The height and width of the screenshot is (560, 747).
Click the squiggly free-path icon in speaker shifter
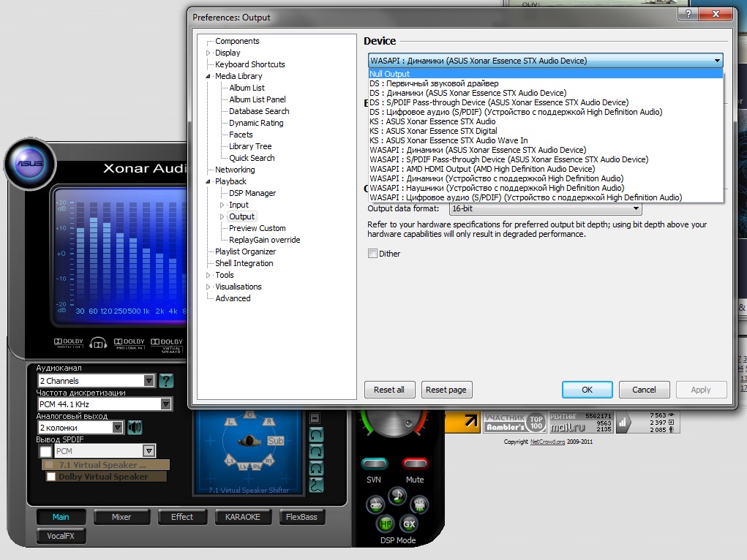pyautogui.click(x=316, y=485)
